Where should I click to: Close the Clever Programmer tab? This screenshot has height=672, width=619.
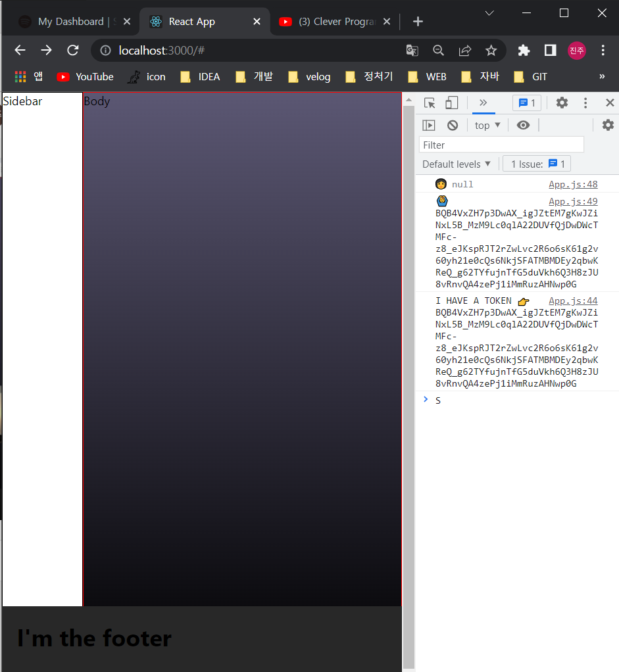387,22
